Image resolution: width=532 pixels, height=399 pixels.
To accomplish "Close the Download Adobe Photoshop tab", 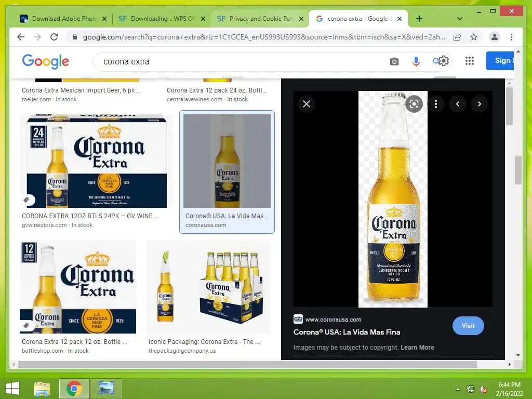I will (104, 19).
